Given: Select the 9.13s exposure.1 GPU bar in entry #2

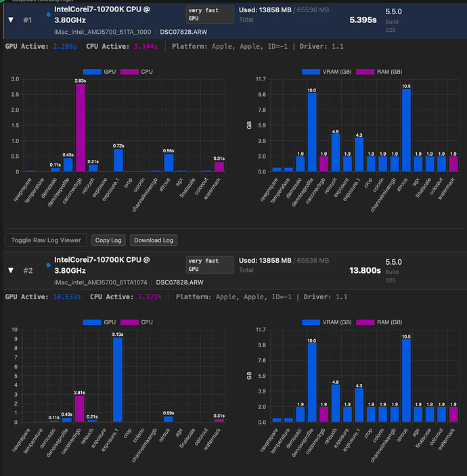Looking at the screenshot, I should (x=118, y=379).
